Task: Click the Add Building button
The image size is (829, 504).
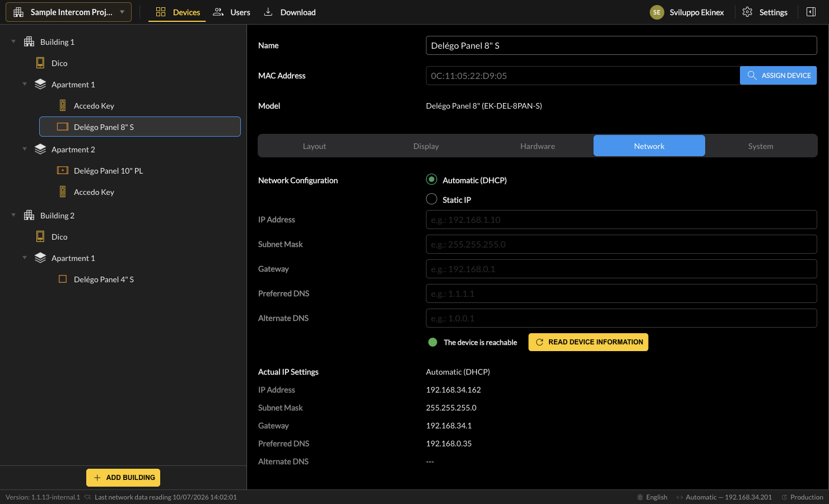Action: 123,478
